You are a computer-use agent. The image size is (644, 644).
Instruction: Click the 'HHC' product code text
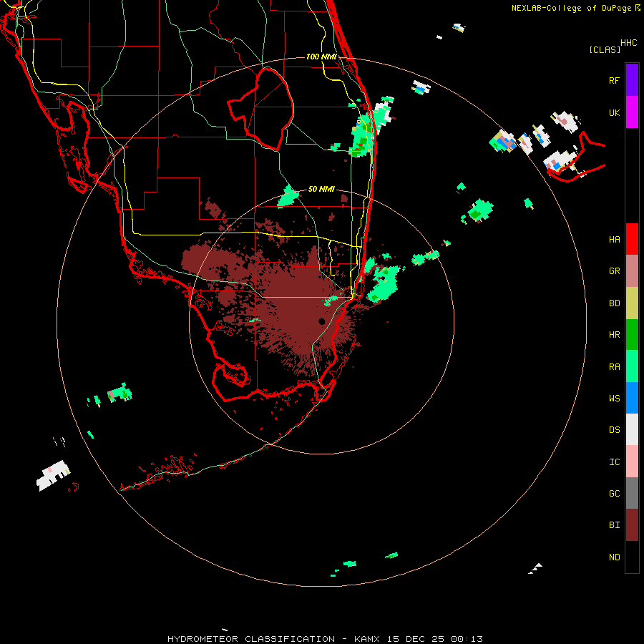[628, 43]
